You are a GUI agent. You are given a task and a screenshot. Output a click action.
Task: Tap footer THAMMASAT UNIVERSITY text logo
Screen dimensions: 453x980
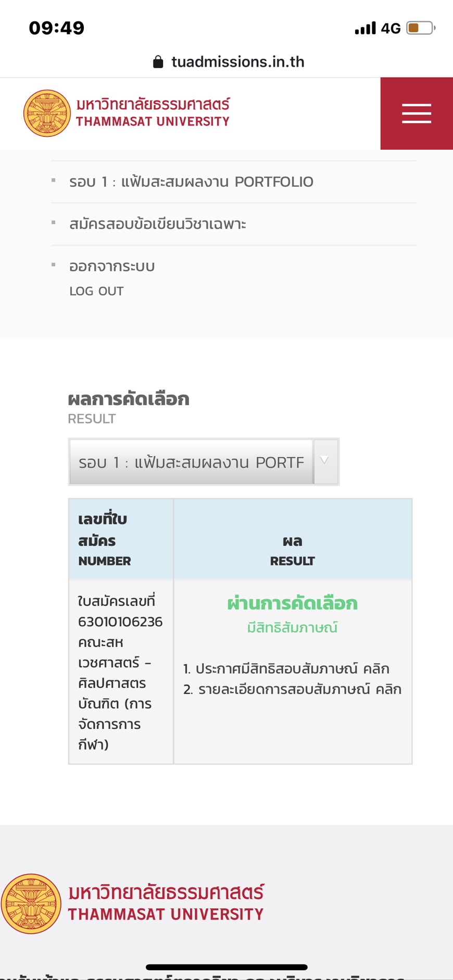pos(166,903)
